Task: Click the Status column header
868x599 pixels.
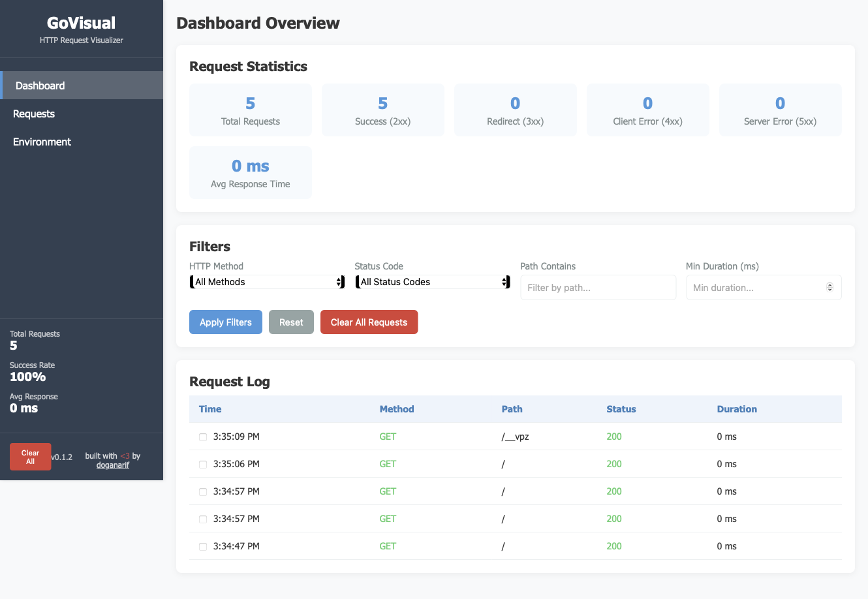Action: pyautogui.click(x=621, y=409)
